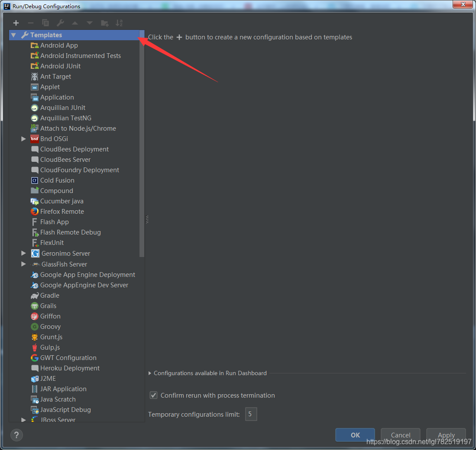Click the Bnd OSGi red icon
Image resolution: width=476 pixels, height=450 pixels.
coord(35,139)
